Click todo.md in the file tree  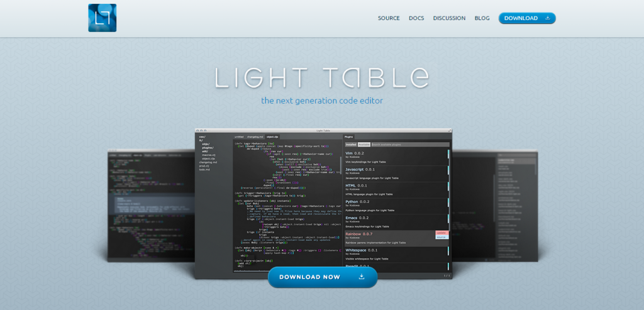pos(204,170)
